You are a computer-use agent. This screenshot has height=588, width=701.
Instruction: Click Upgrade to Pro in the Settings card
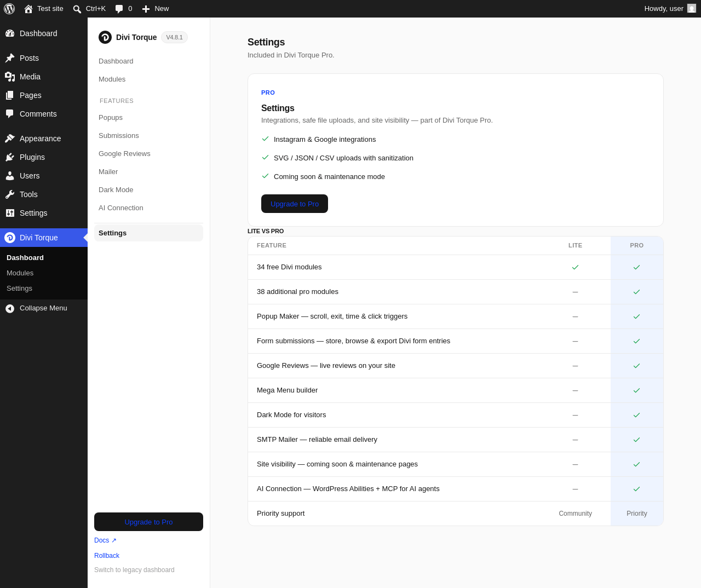295,204
